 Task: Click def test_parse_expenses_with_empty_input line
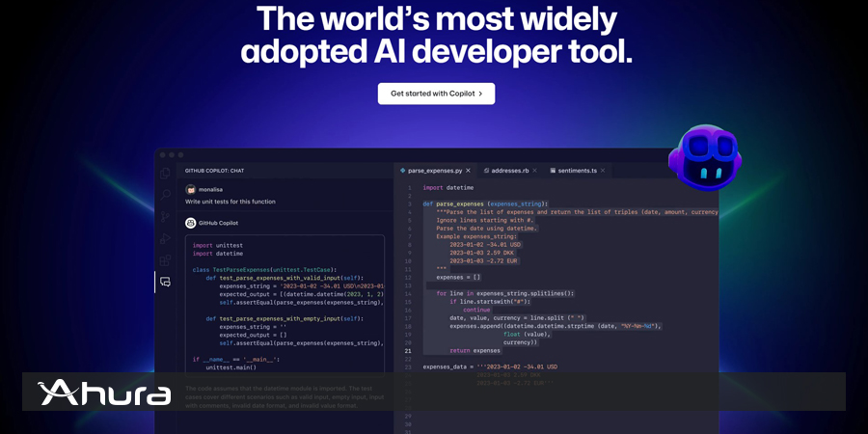tap(285, 319)
